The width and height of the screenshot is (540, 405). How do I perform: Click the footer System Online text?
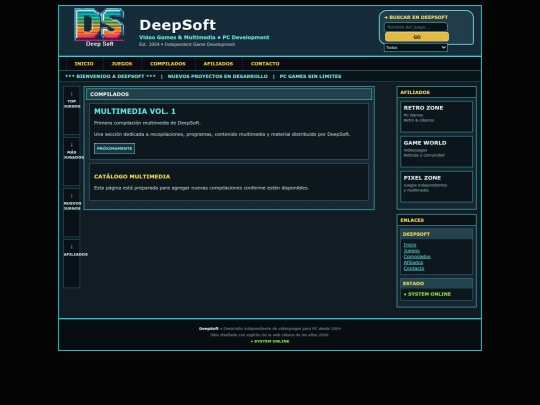[270, 341]
